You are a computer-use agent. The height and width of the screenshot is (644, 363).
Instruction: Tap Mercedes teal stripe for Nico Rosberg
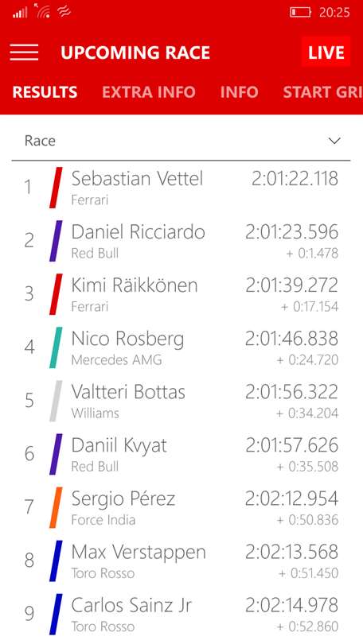pos(56,347)
